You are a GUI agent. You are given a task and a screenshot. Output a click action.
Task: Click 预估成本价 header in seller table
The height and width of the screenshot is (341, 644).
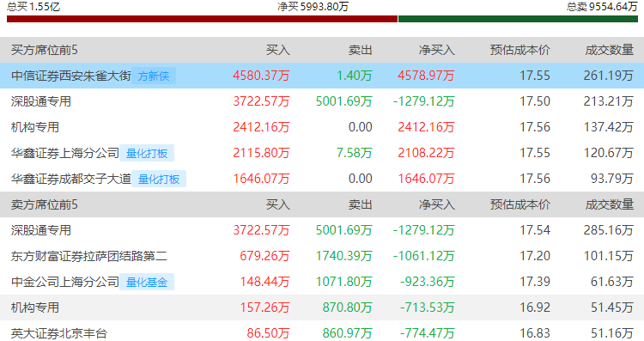click(x=520, y=204)
